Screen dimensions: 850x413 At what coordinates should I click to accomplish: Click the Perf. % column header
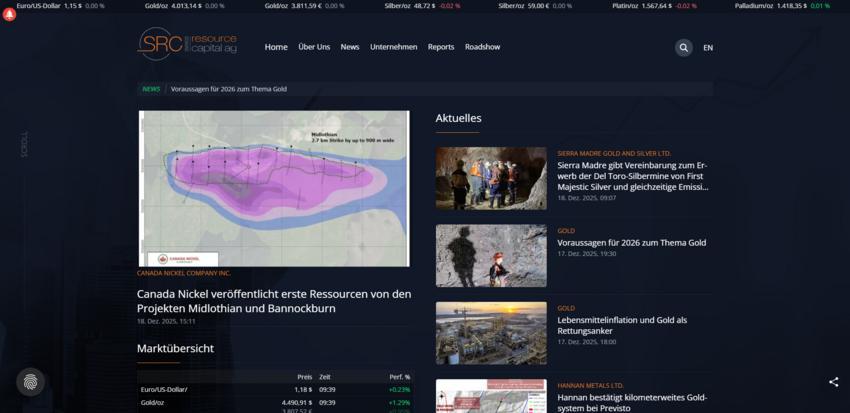[x=400, y=377]
